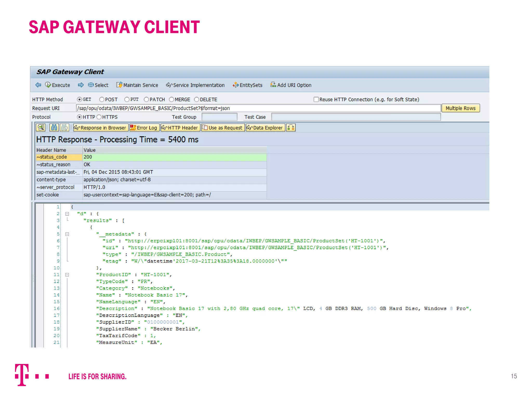532x399 pixels.
Task: Click the Find Next binoculars icon
Action: coord(64,128)
